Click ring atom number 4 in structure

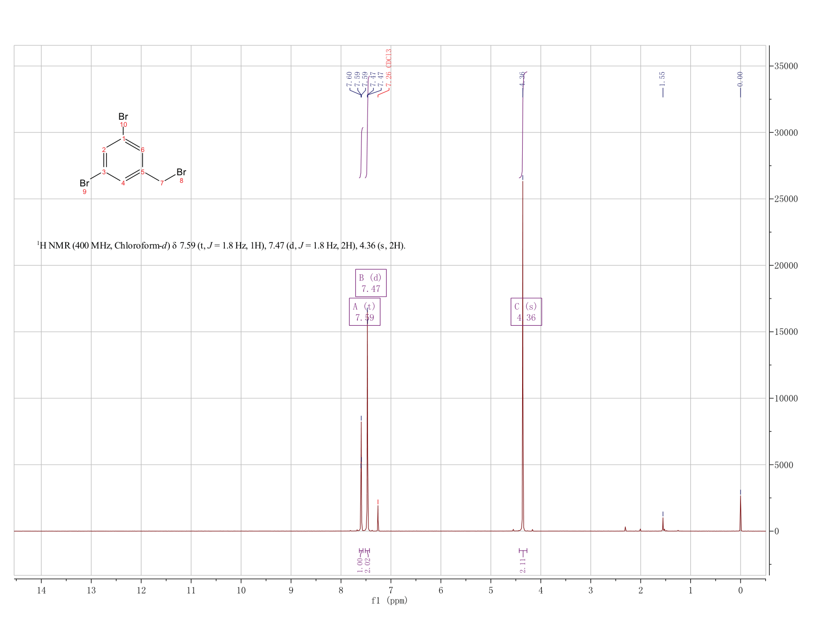click(x=123, y=183)
